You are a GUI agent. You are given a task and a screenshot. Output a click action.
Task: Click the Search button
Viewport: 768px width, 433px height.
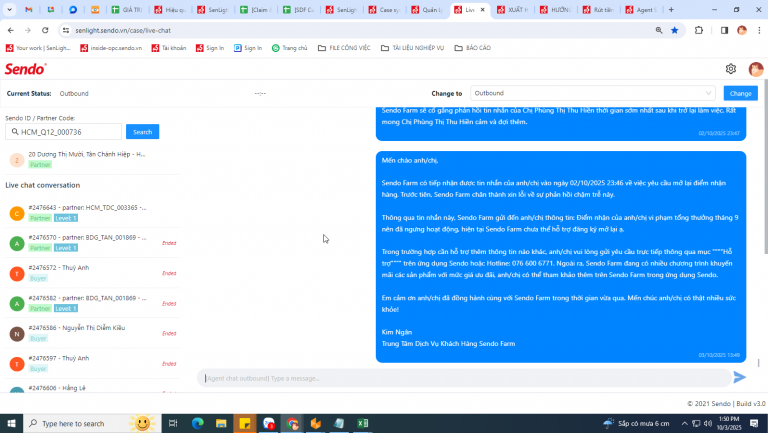pyautogui.click(x=142, y=131)
